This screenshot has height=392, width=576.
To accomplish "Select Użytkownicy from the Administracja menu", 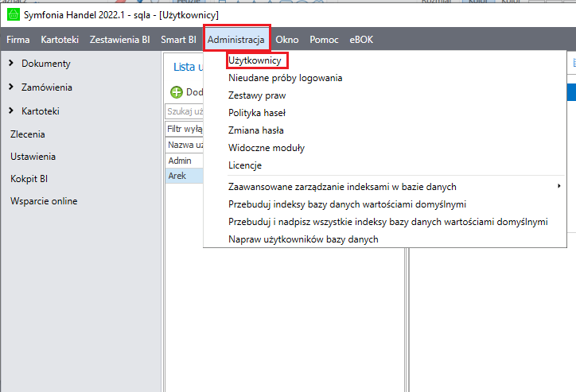I will 255,60.
